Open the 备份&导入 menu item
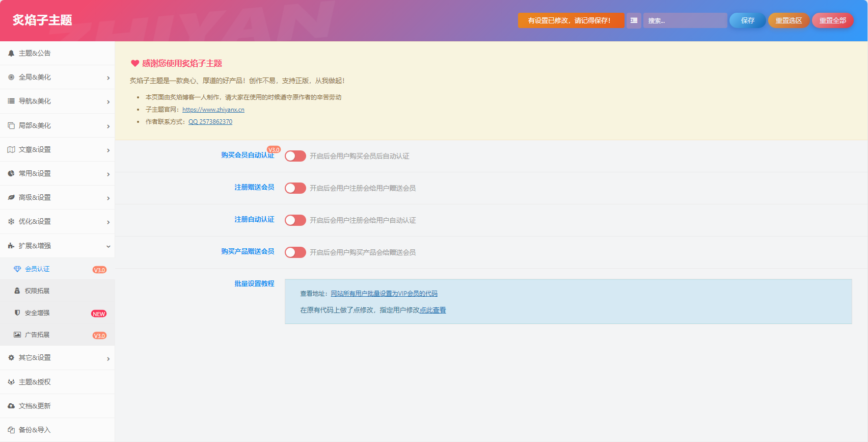Viewport: 868px width, 442px height. [57, 430]
